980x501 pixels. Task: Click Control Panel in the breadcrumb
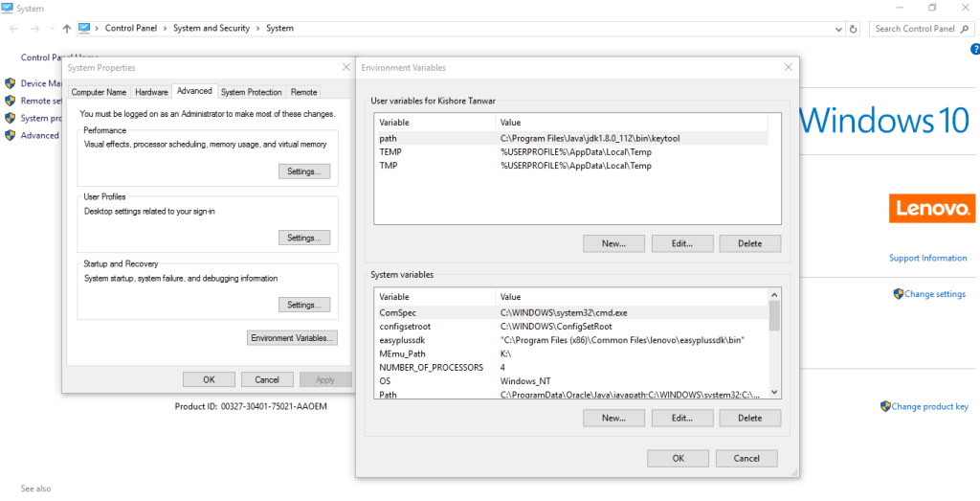coord(130,28)
